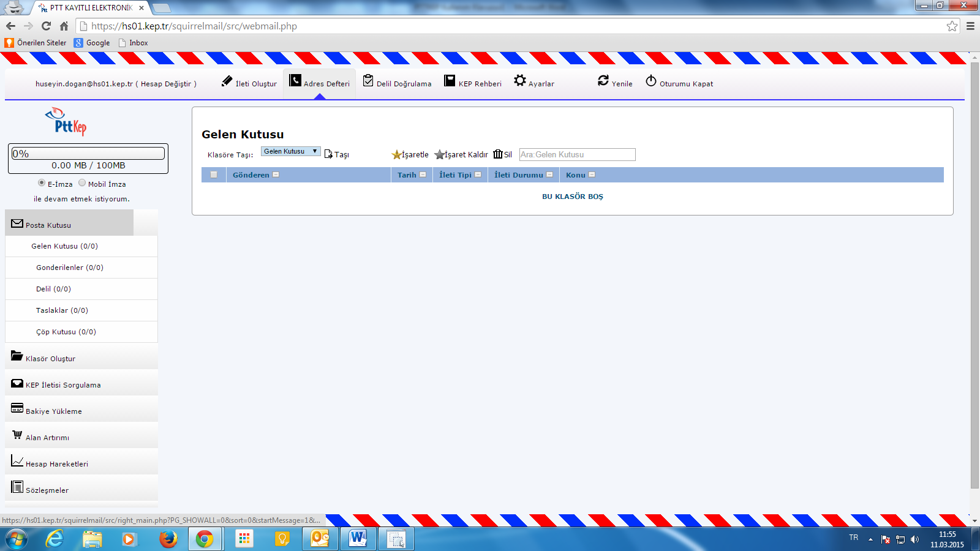Click the Oturumu Kapat power icon

pyautogui.click(x=651, y=81)
